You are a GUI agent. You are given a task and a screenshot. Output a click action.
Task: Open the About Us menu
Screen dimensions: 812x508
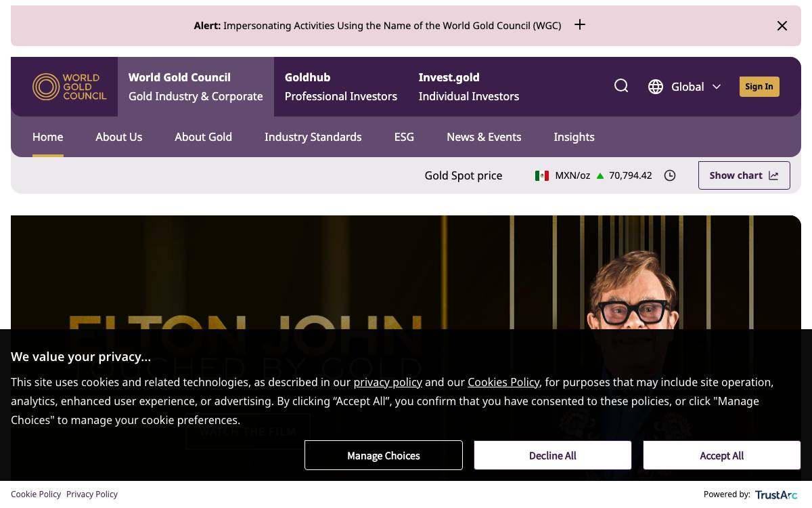119,137
